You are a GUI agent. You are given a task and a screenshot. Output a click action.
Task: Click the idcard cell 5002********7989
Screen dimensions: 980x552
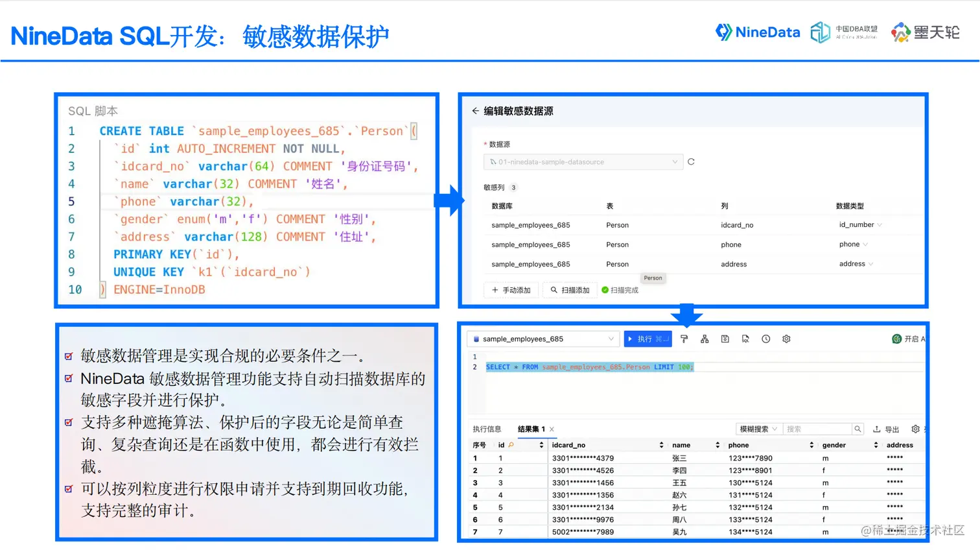583,532
